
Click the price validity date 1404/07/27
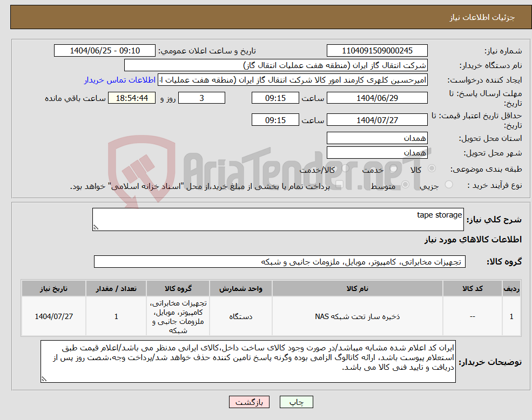point(377,119)
